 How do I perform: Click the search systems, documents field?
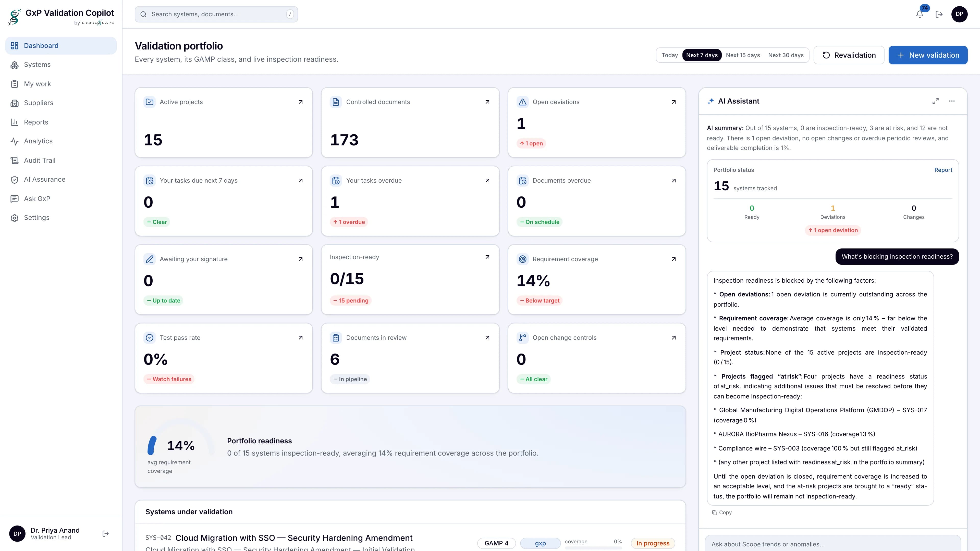click(216, 14)
